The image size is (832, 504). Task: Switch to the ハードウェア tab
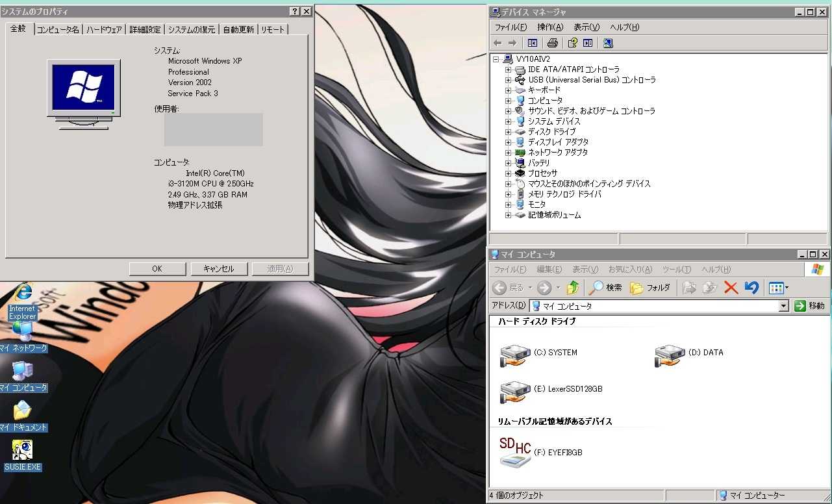[x=104, y=30]
